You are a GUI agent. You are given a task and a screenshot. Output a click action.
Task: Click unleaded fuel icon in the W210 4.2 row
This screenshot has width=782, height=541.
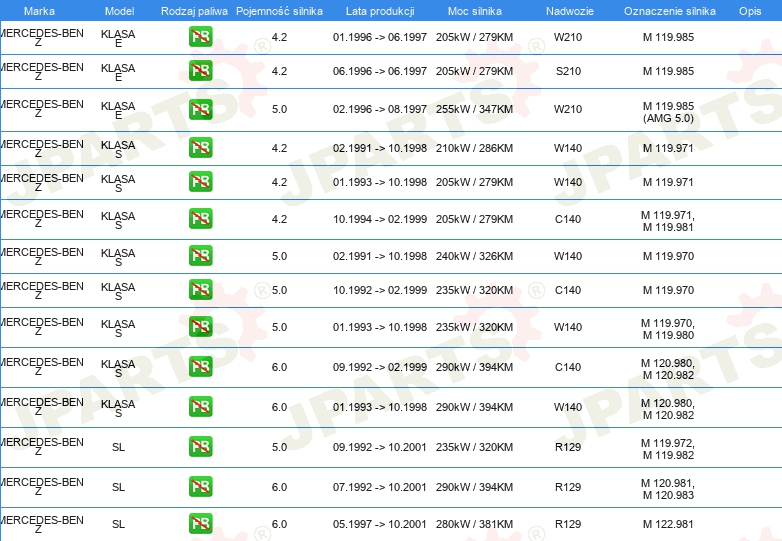click(200, 37)
